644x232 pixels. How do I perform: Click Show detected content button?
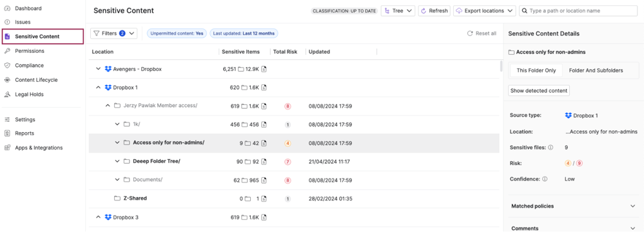tap(539, 91)
